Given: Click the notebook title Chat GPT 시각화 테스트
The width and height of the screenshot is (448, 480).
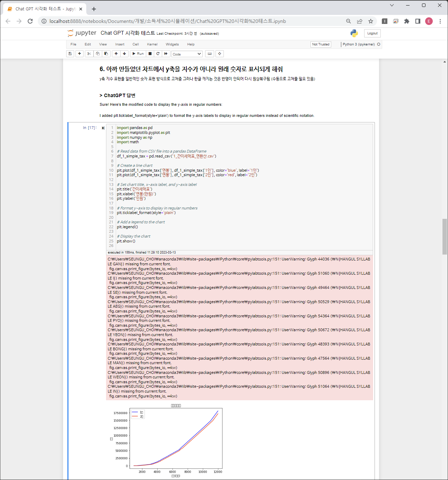Looking at the screenshot, I should tap(128, 33).
